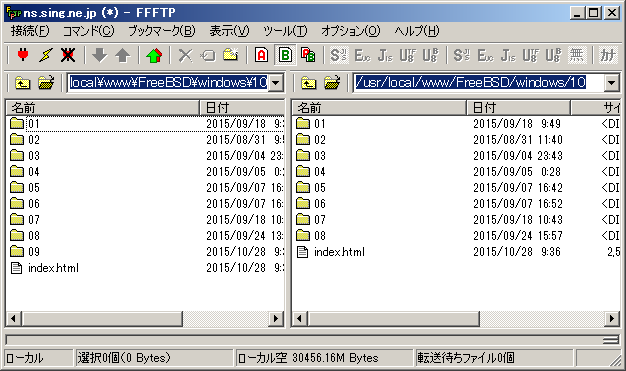This screenshot has height=371, width=626.
Task: Open the 表示(V) menu
Action: [229, 31]
